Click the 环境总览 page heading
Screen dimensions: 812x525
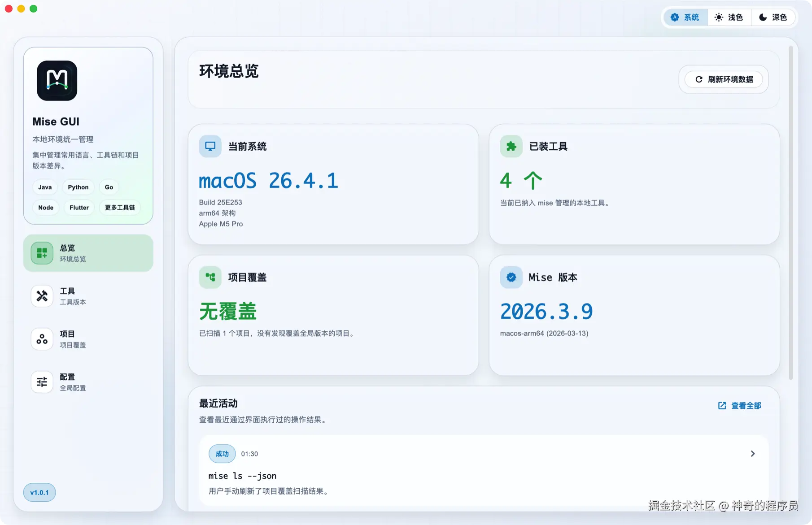click(x=229, y=71)
